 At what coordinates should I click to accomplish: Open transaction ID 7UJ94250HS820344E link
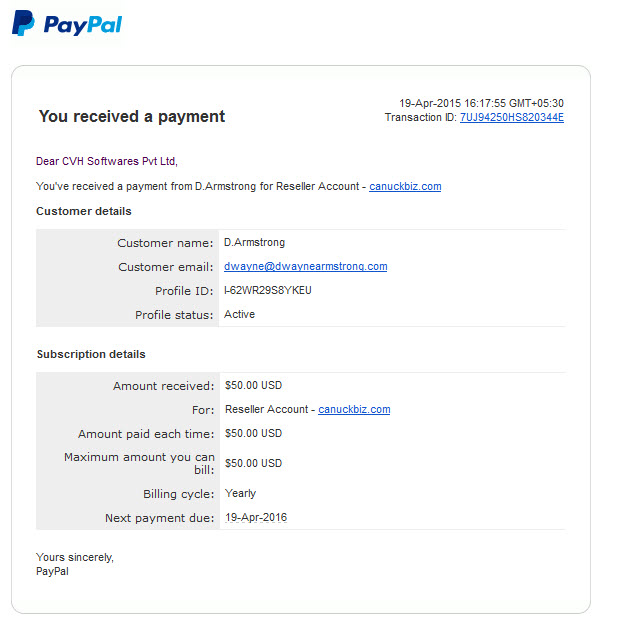[x=512, y=117]
